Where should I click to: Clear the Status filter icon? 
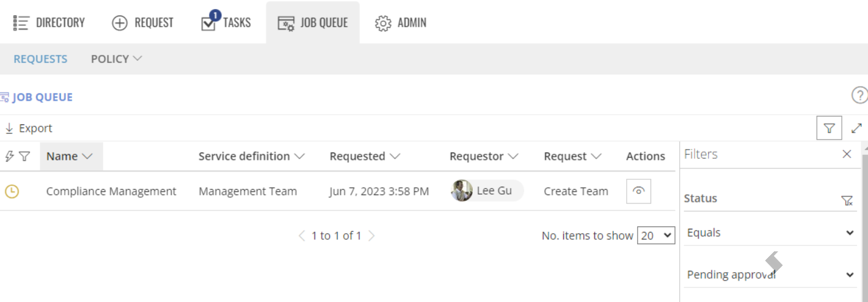pyautogui.click(x=847, y=200)
